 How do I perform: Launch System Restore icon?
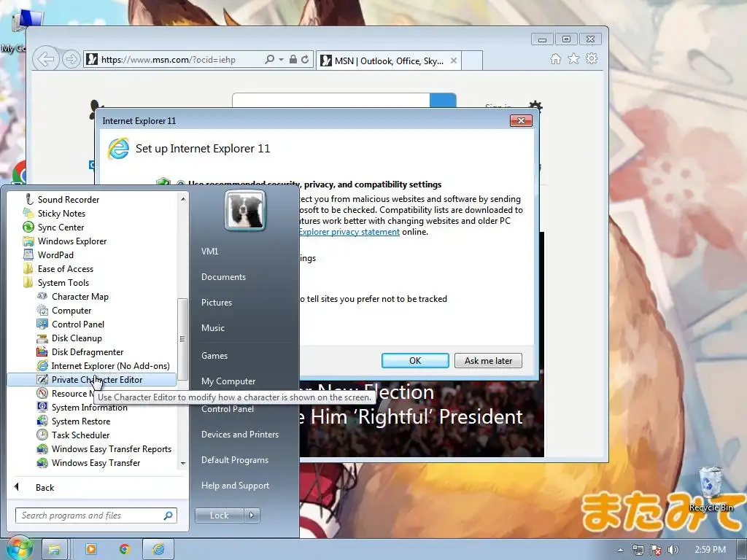(x=42, y=421)
